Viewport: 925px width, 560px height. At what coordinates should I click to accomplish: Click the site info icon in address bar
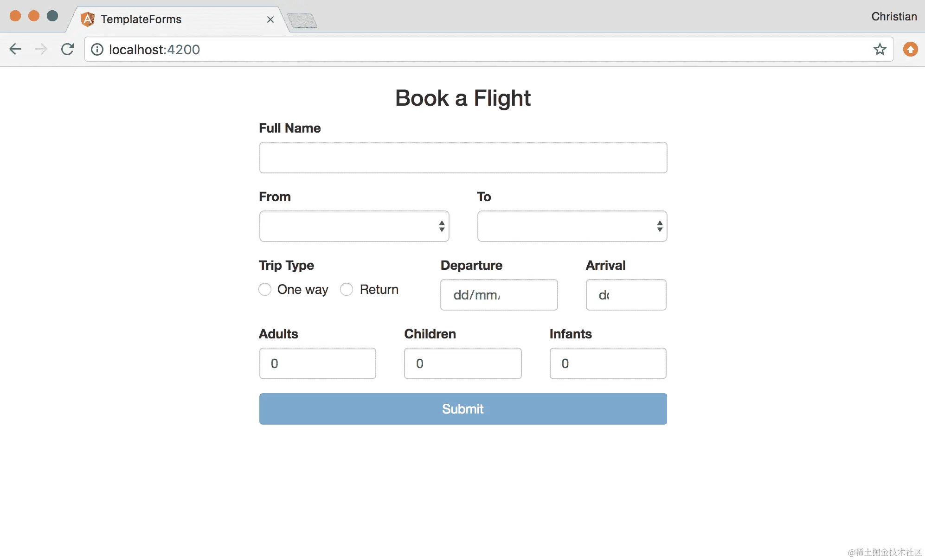point(97,49)
